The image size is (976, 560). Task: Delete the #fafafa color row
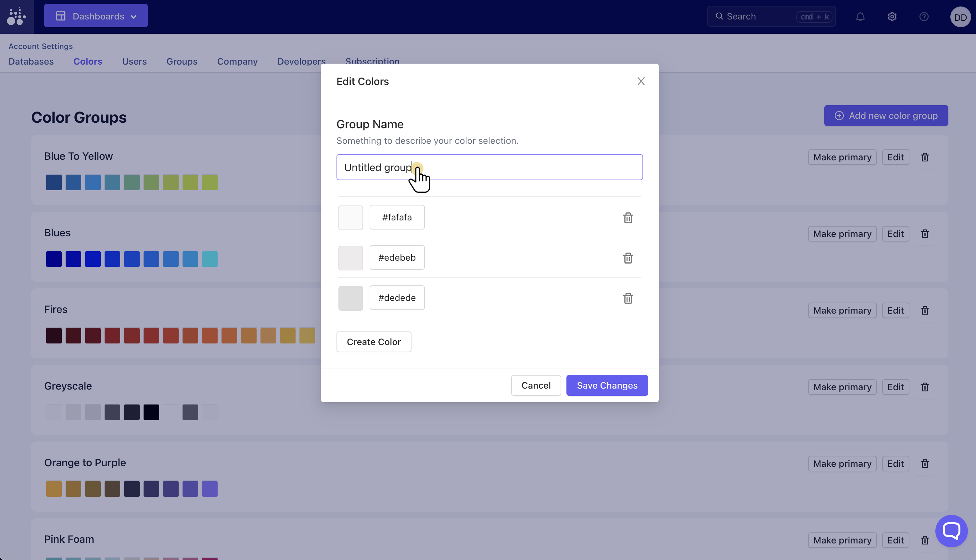(x=628, y=218)
